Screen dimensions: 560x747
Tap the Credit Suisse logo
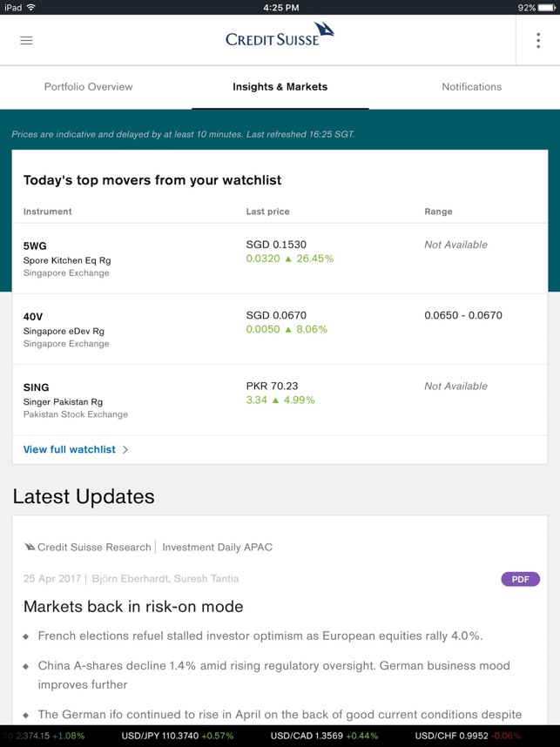click(x=280, y=35)
